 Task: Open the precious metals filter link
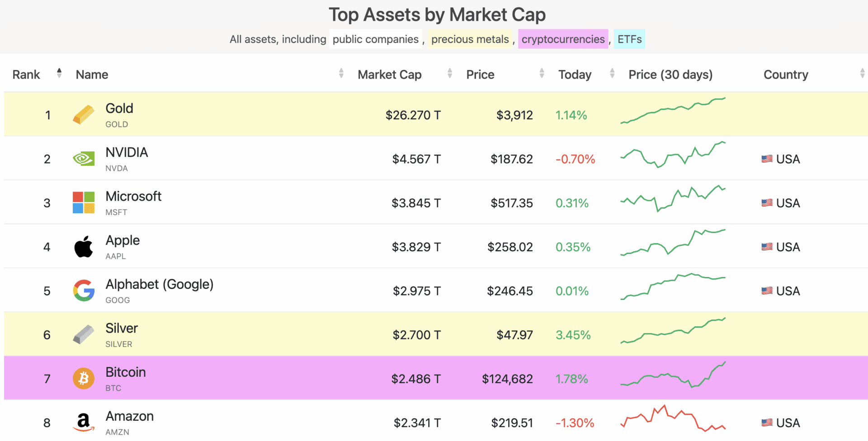click(470, 39)
